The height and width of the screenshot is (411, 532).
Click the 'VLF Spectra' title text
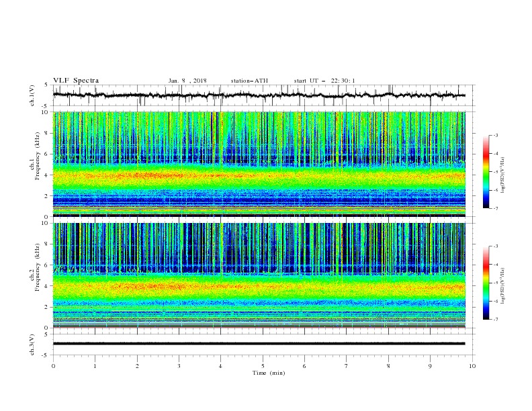click(x=76, y=81)
